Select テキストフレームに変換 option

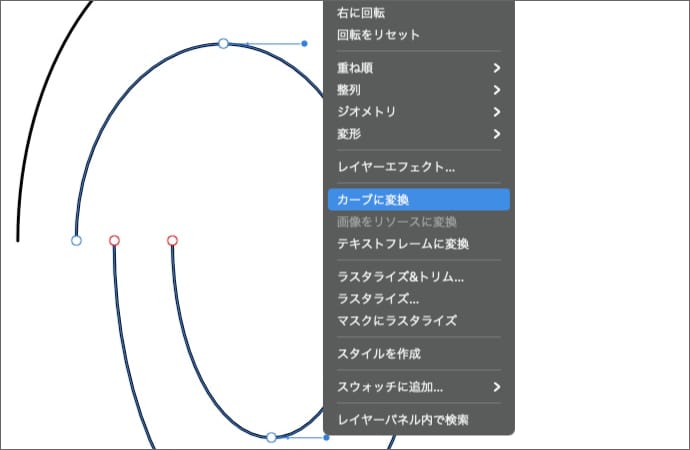pyautogui.click(x=403, y=244)
